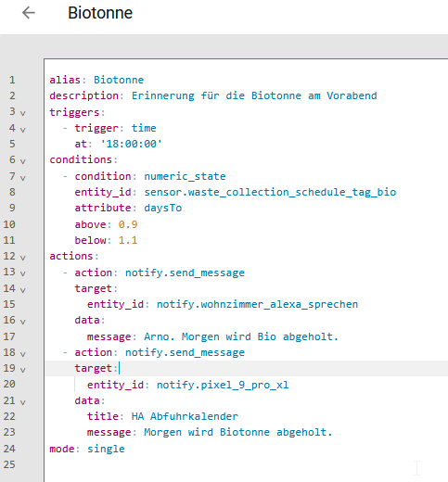This screenshot has width=448, height=482.
Task: Click line number 25 in gutter
Action: 9,464
